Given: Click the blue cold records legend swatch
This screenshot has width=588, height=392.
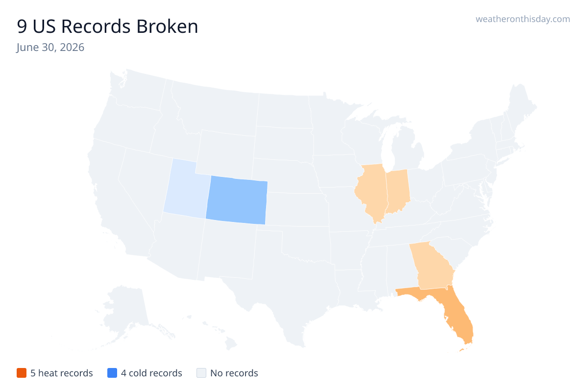Looking at the screenshot, I should [112, 373].
